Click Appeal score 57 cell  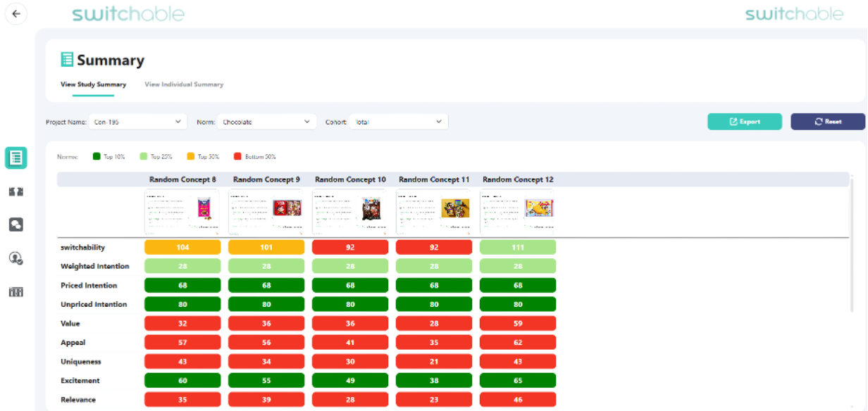182,343
